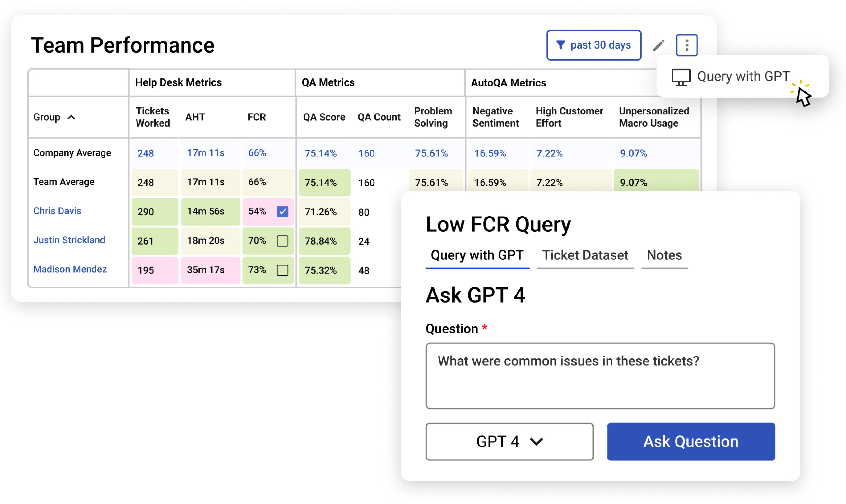The image size is (846, 504).
Task: Click Madison Mendez QA Count 48
Action: coord(364,271)
